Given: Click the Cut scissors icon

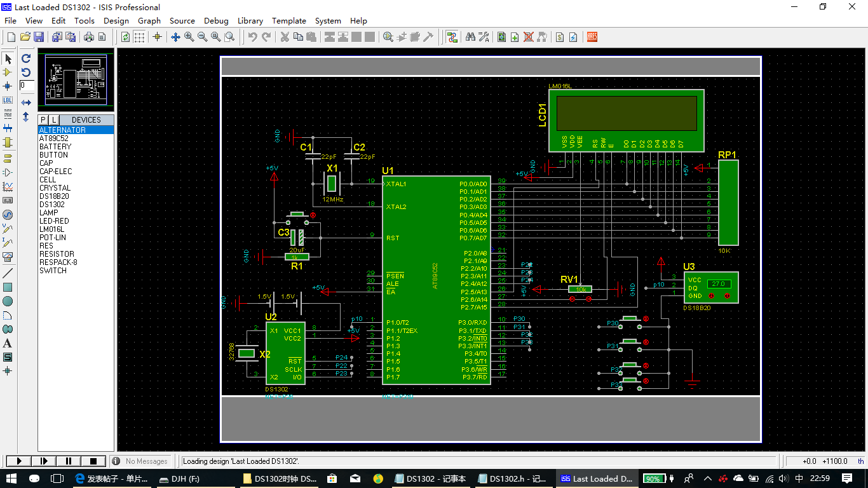Looking at the screenshot, I should point(285,37).
